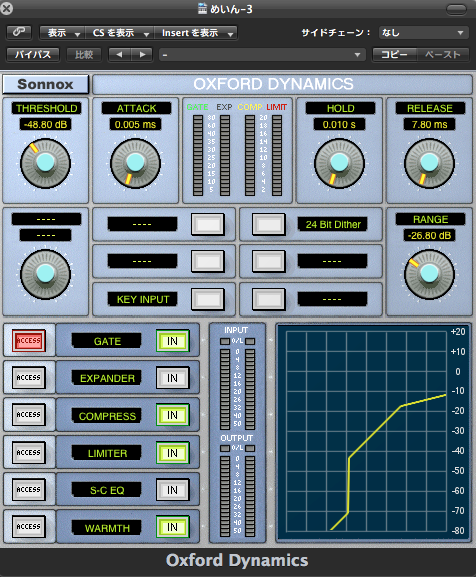Image resolution: width=476 pixels, height=577 pixels.
Task: Toggle the KEY INPUT button
Action: pos(208,299)
